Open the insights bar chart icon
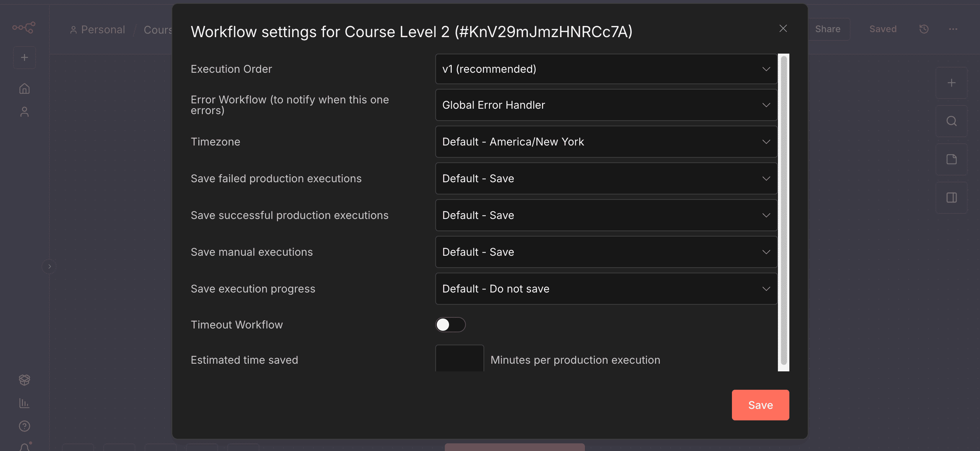The height and width of the screenshot is (451, 980). coord(24,403)
